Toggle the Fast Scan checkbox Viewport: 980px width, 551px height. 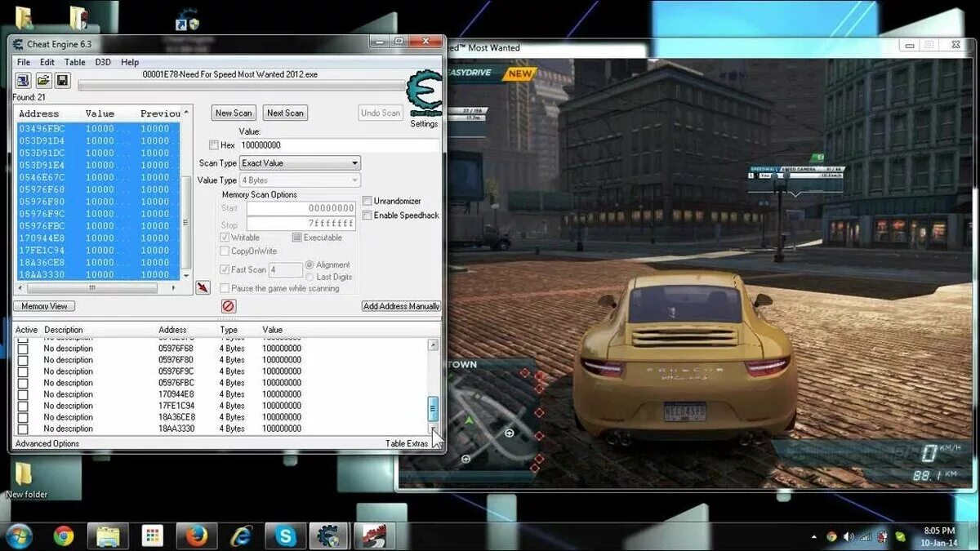click(x=225, y=269)
